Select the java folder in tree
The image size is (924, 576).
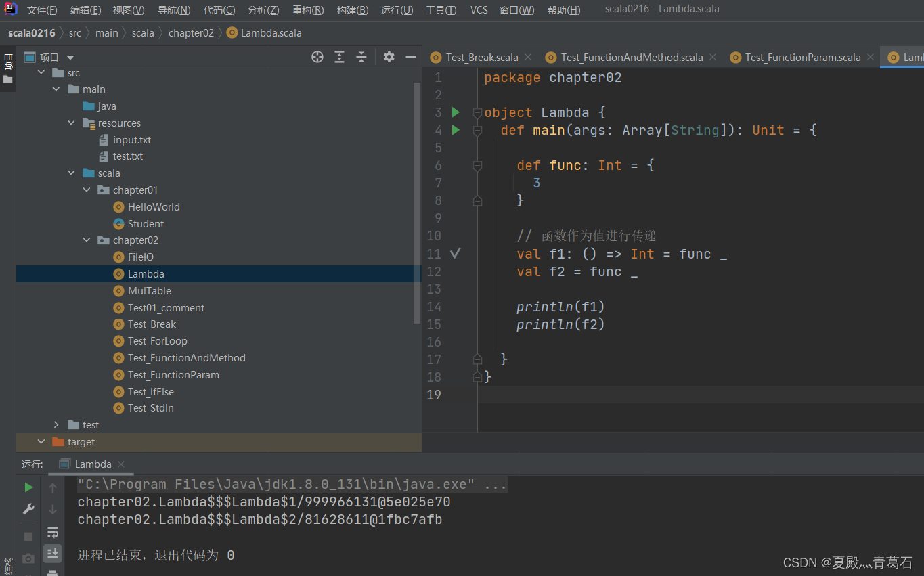100,106
